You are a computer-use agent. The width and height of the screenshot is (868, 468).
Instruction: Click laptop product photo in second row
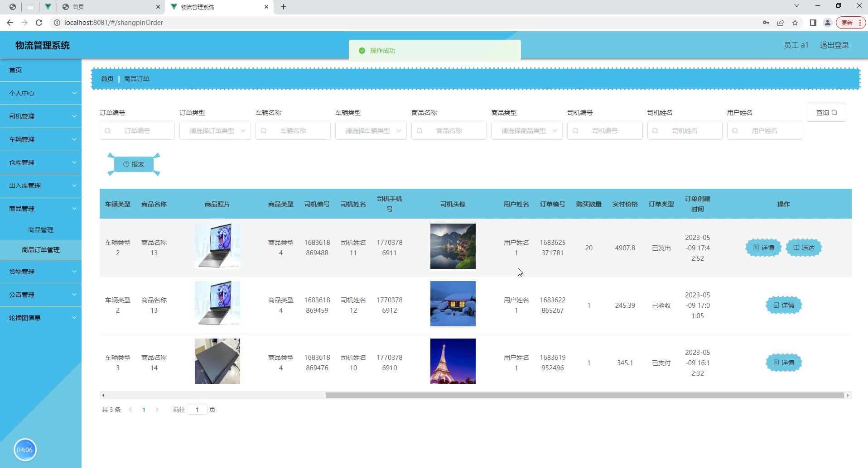click(217, 304)
